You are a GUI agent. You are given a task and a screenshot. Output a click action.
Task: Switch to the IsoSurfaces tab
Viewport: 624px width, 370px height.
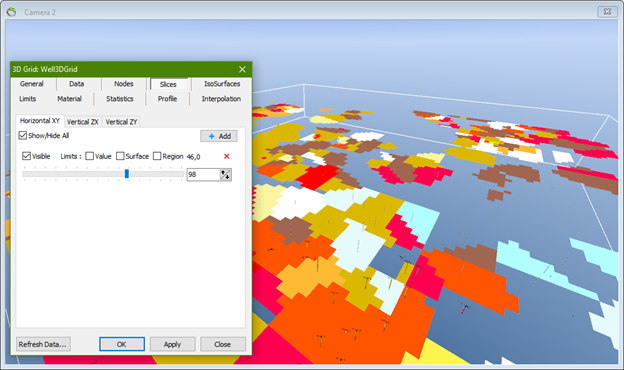[222, 84]
